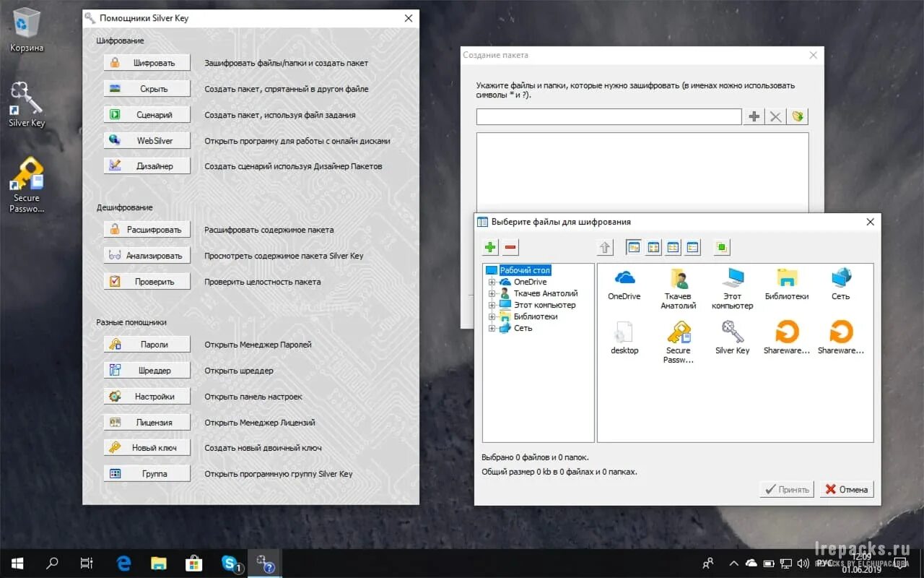Select first Shareware... icon in file list

pos(786,338)
